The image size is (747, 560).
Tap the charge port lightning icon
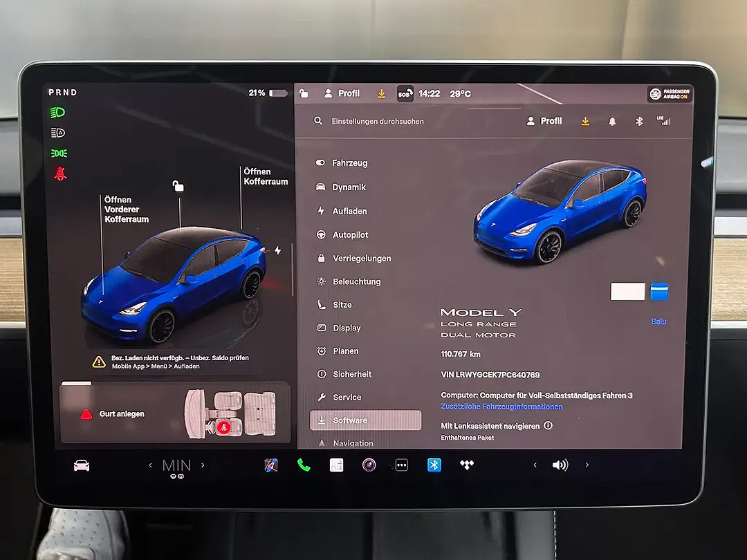tap(278, 250)
